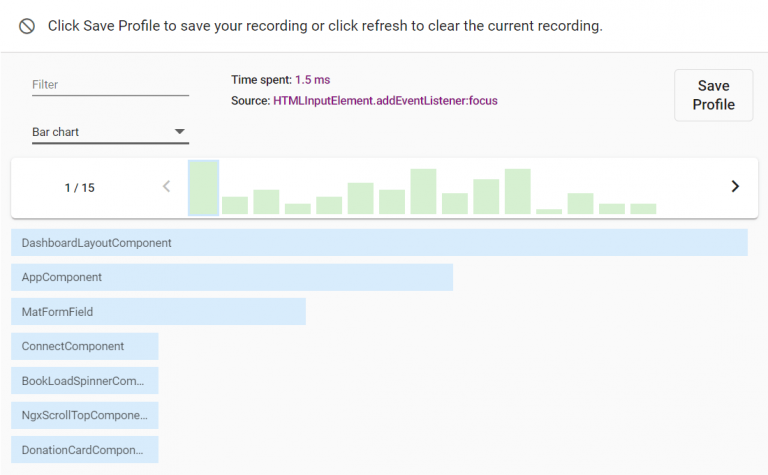The height and width of the screenshot is (475, 768).
Task: Select the shortest frame bar in timeline
Action: pos(549,211)
